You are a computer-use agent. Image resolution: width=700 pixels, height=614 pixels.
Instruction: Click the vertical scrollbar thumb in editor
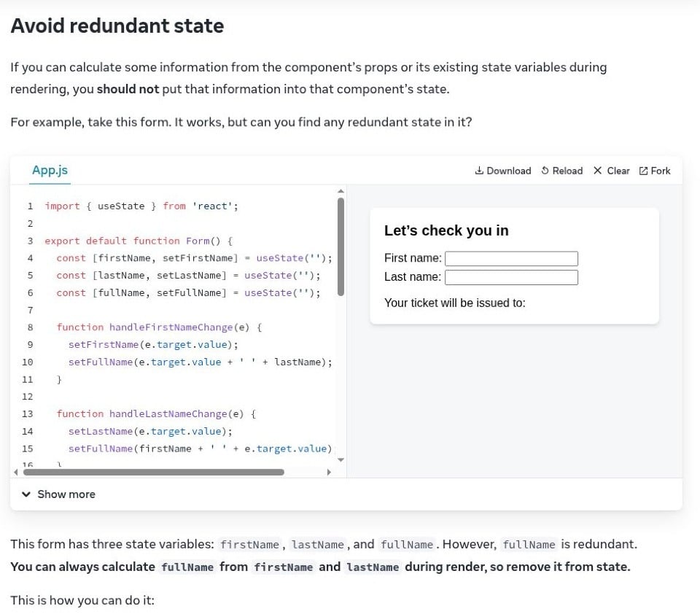point(341,247)
